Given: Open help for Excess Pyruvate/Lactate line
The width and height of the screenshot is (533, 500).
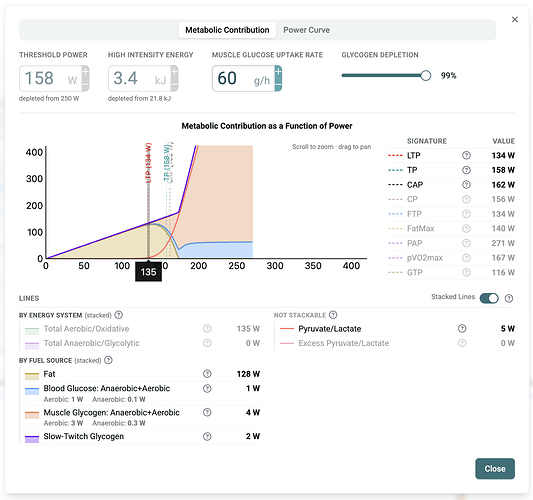Looking at the screenshot, I should [x=462, y=343].
